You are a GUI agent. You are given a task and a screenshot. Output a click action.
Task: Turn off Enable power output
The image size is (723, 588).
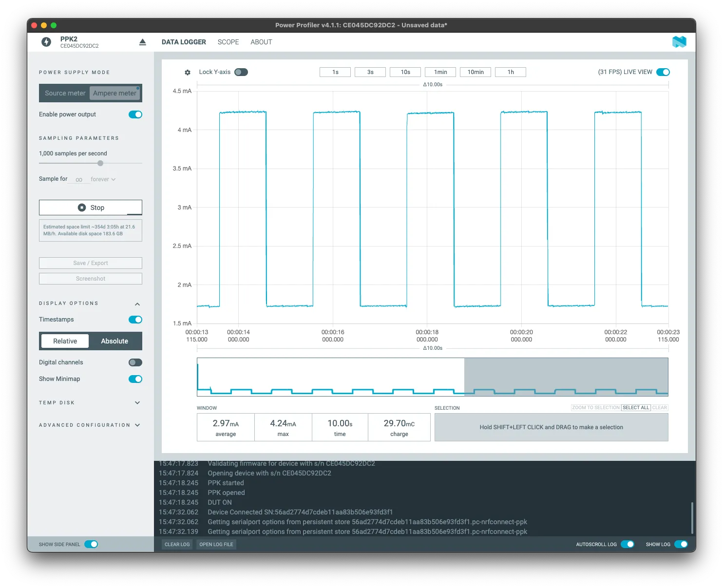coord(135,114)
